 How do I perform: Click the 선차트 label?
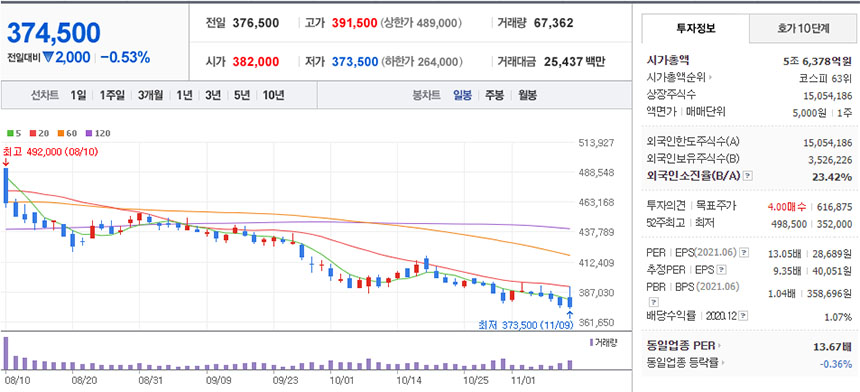(45, 95)
